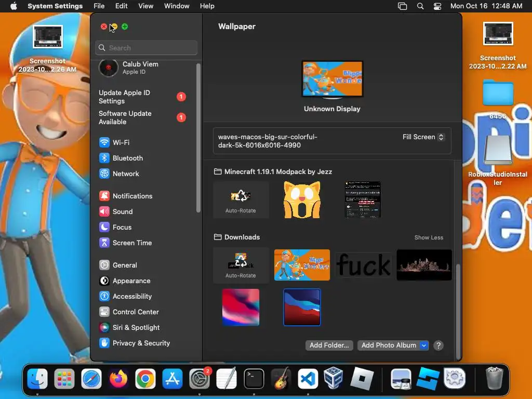The image size is (532, 399).
Task: Open the File menu
Action: (x=99, y=6)
